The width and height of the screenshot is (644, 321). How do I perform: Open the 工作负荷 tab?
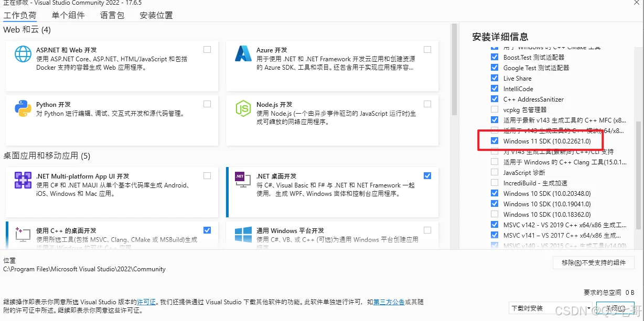tap(20, 15)
